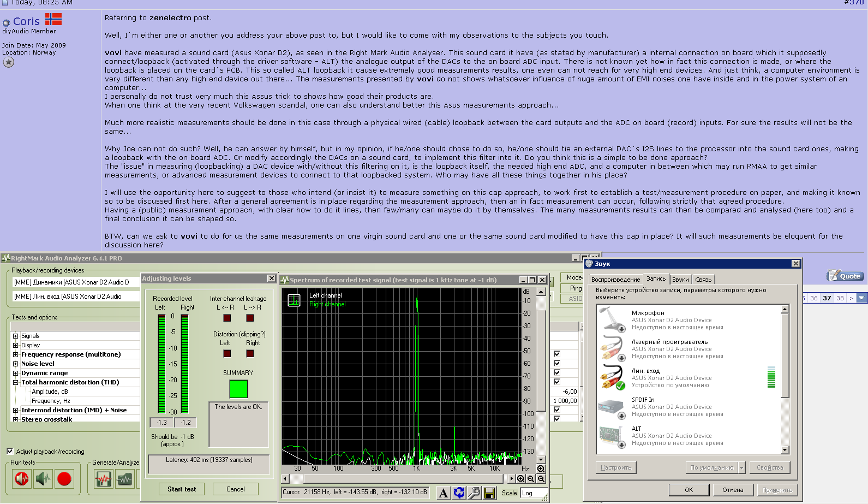Click OK in the Звук dialog
Screen dimensions: 868x504
tap(689, 490)
